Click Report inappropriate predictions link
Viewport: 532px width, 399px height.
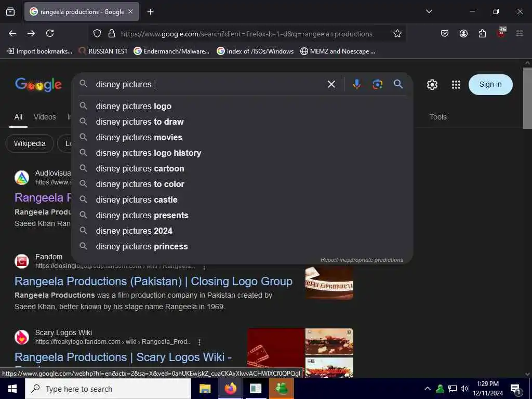362,260
